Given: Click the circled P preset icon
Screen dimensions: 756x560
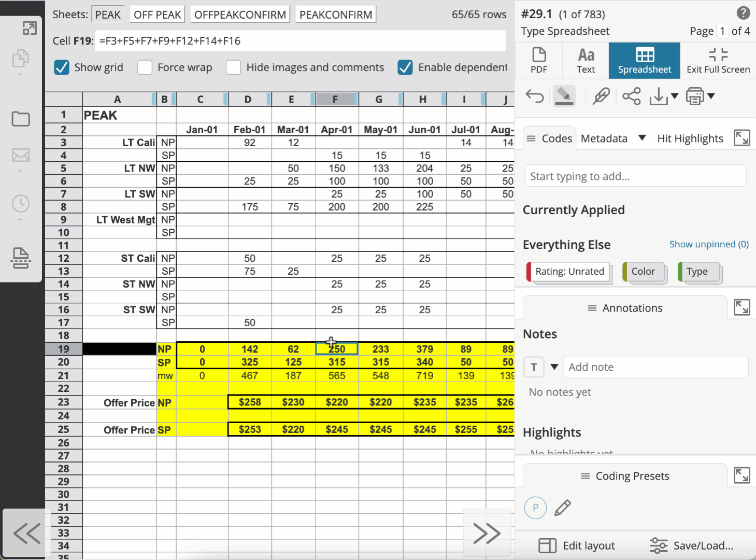Looking at the screenshot, I should (536, 508).
